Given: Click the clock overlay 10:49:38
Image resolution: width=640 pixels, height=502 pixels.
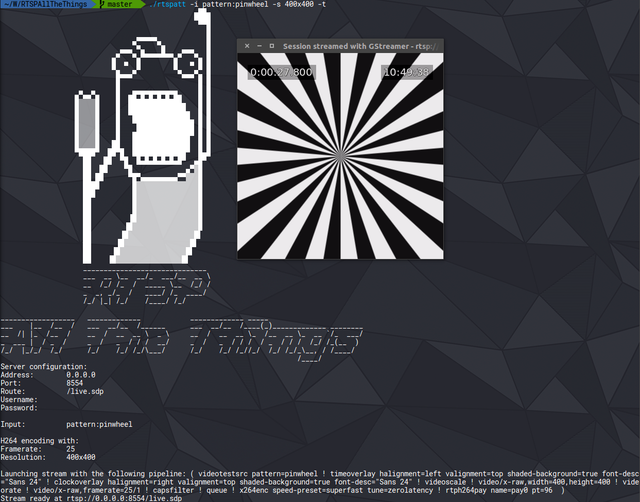Looking at the screenshot, I should tap(407, 72).
